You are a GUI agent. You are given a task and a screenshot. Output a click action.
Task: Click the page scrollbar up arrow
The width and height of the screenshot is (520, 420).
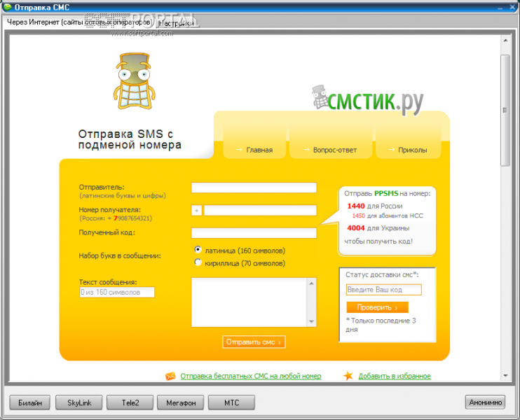[x=505, y=41]
